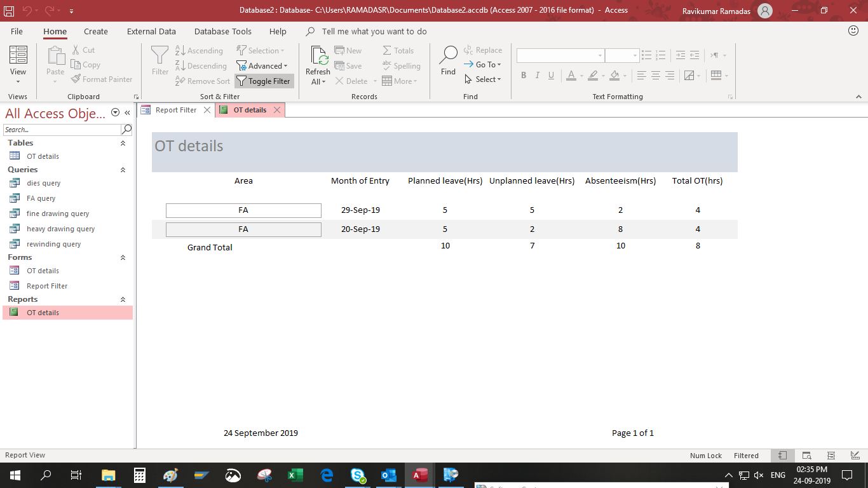The width and height of the screenshot is (868, 488).
Task: Open the Select dropdown
Action: [x=483, y=79]
